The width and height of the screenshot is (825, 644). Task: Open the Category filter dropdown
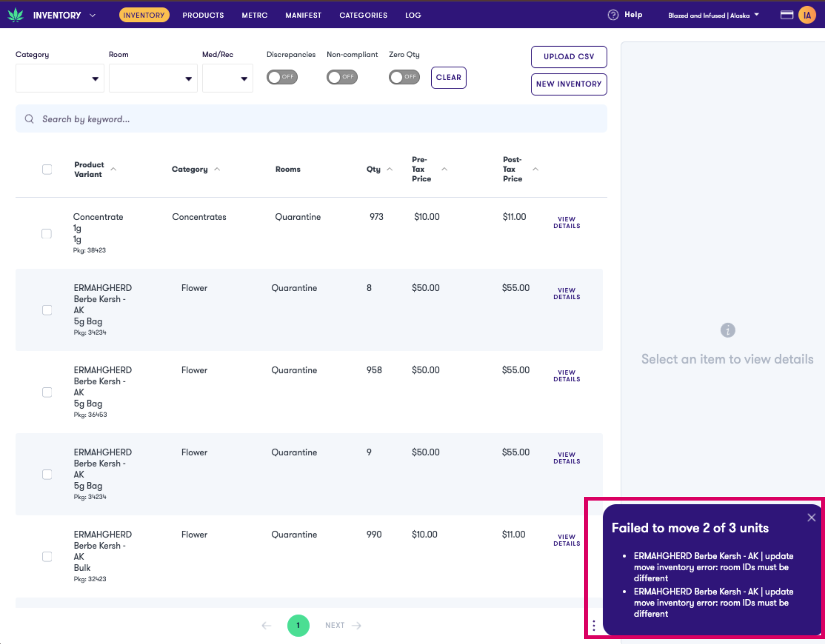[x=59, y=78]
